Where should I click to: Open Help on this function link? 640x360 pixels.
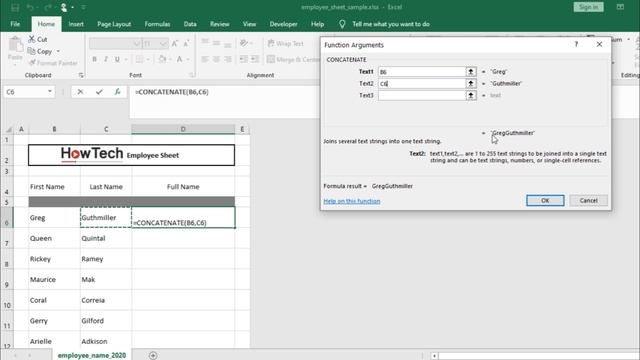tap(352, 201)
